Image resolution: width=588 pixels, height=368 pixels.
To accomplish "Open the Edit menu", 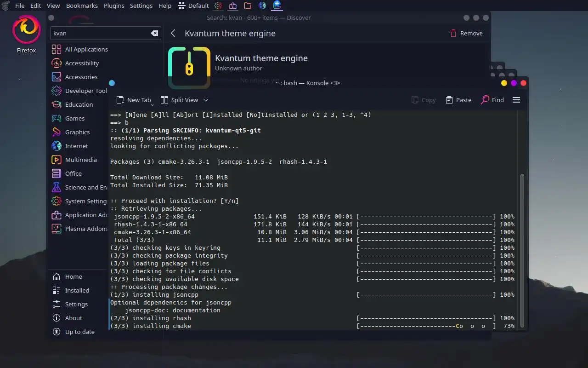I will [35, 6].
